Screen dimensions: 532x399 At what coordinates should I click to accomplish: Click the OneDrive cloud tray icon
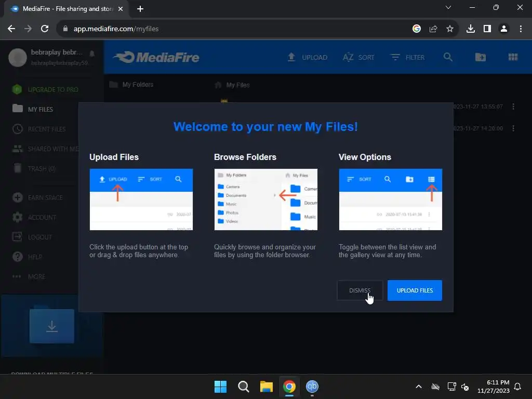[435, 387]
